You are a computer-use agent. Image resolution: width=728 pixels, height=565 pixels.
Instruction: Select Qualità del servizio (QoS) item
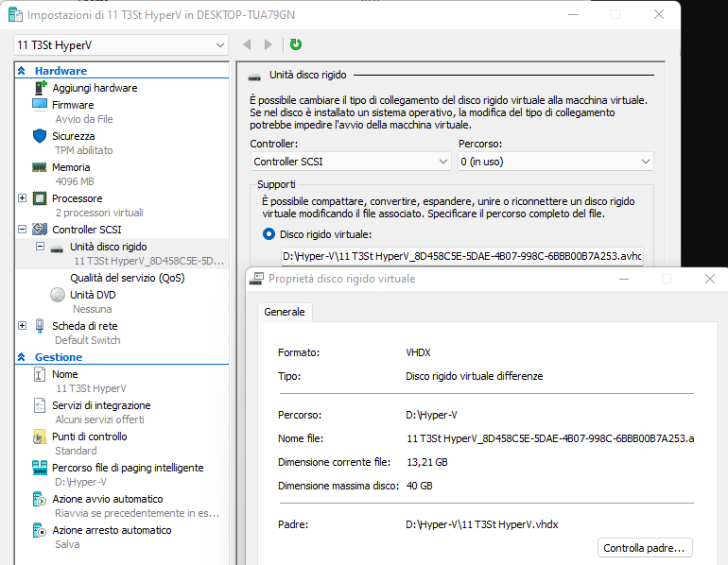(128, 278)
